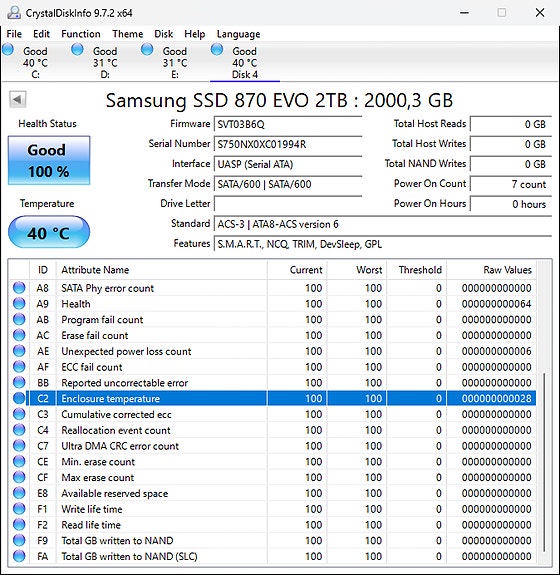Screen dimensions: 560x575
Task: Open the Language menu
Action: (238, 34)
